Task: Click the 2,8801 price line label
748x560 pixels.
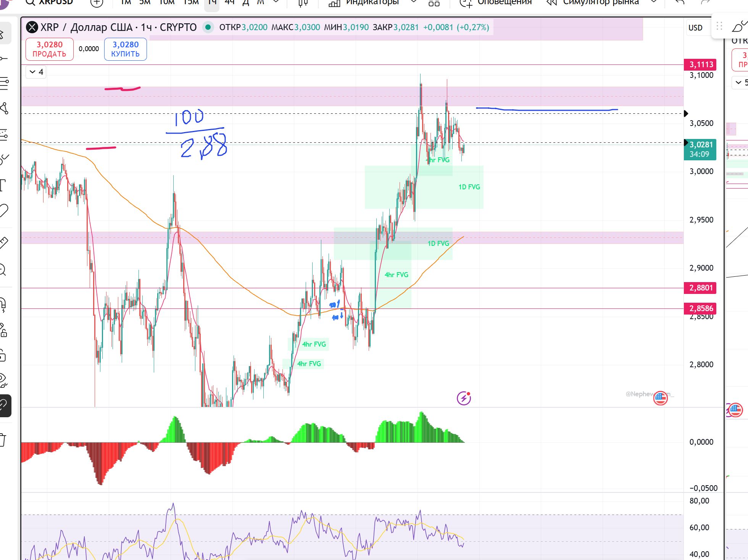Action: point(701,288)
